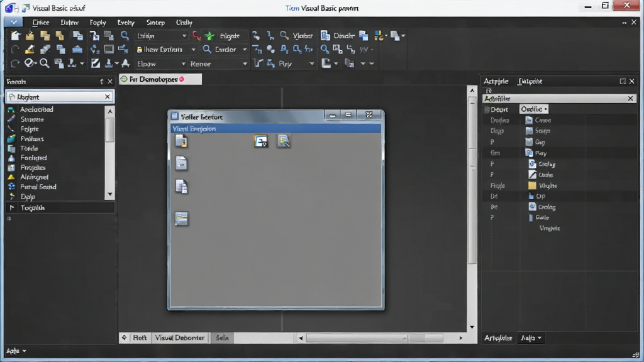644x362 pixels.
Task: Switch to the Per Demobojaes document tab
Action: [160, 79]
